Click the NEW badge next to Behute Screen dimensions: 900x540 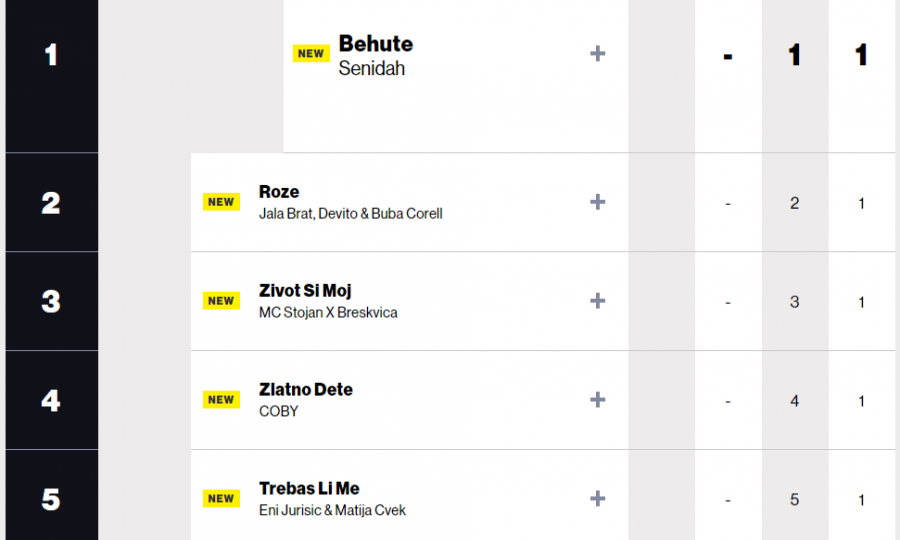311,53
